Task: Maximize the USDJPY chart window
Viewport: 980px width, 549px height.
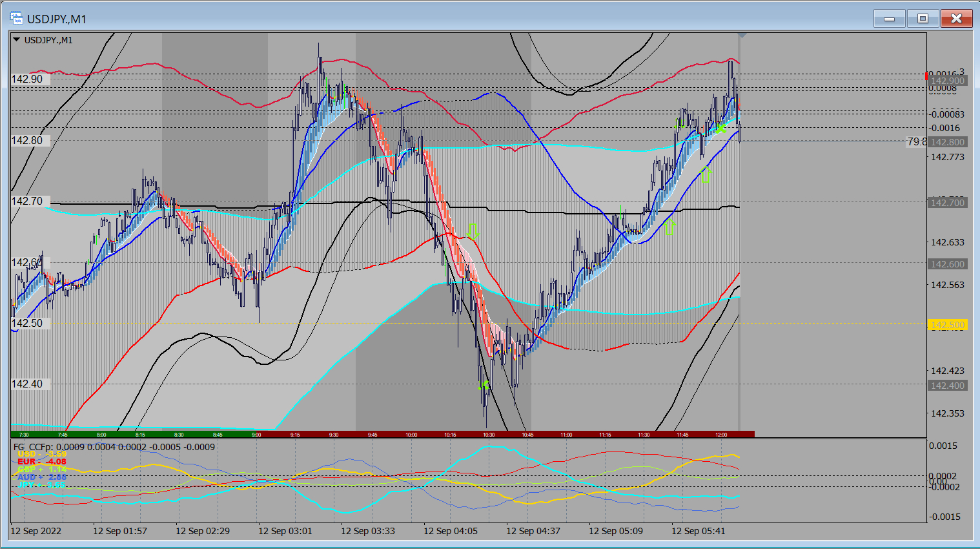Action: pyautogui.click(x=923, y=19)
